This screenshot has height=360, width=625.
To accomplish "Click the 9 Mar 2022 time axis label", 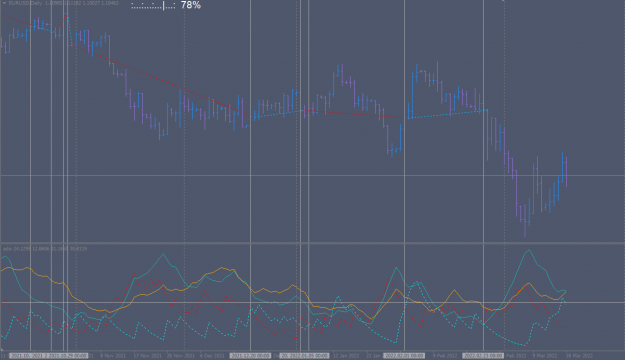I will (x=545, y=356).
